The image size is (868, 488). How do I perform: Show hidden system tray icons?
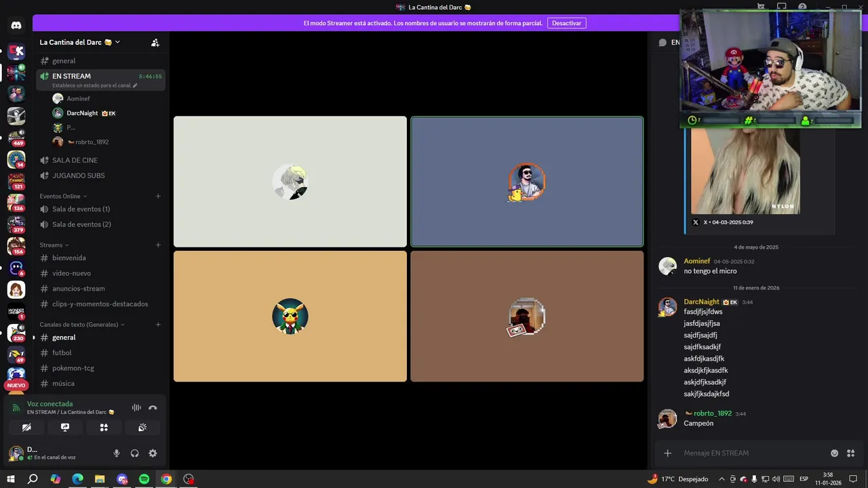pos(722,479)
